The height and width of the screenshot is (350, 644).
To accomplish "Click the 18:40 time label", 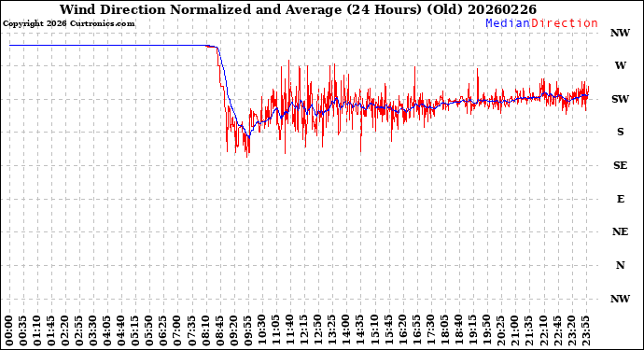I will coord(458,330).
